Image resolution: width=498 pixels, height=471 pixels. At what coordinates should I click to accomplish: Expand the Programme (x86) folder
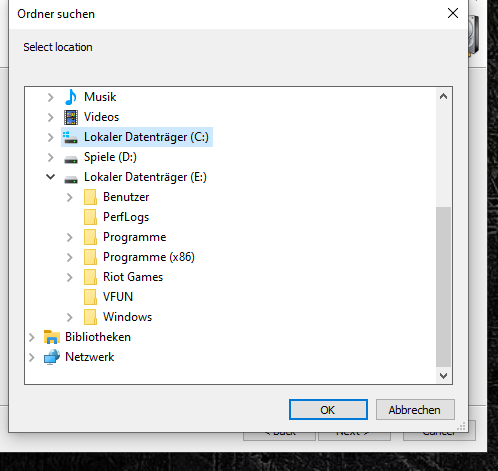tap(69, 257)
